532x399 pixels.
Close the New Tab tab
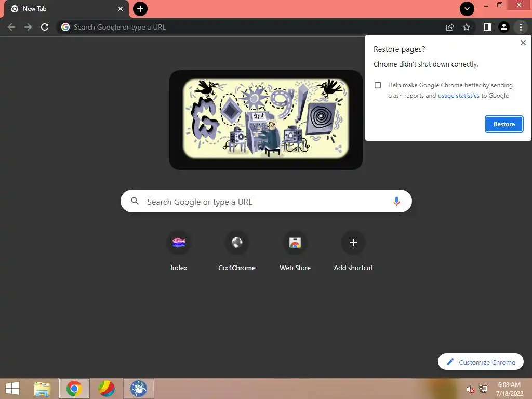[121, 9]
